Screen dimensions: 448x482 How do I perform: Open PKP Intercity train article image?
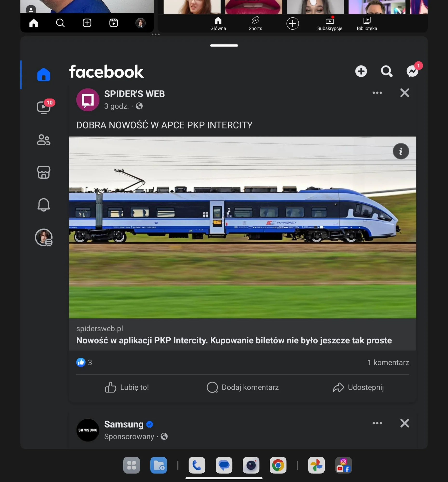pos(242,228)
